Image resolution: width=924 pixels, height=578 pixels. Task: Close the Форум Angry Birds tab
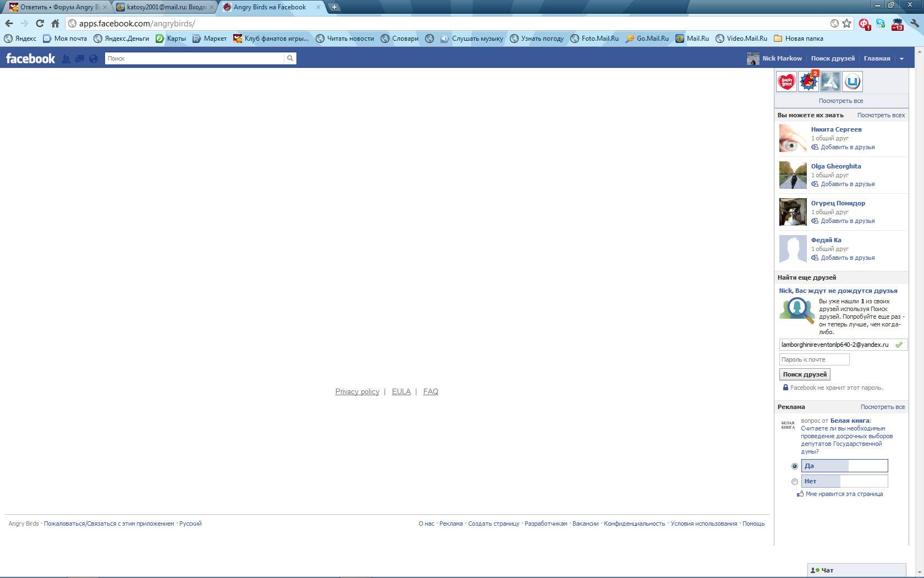pyautogui.click(x=105, y=7)
